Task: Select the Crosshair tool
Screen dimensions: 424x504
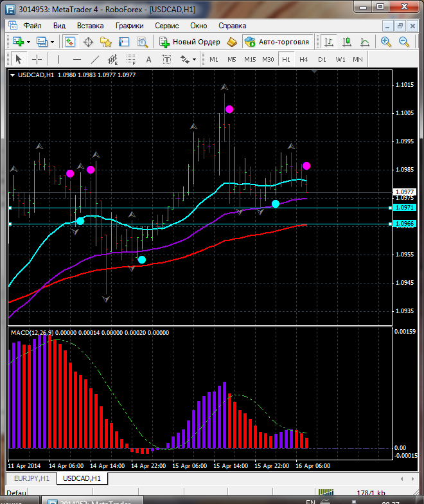Action: tap(37, 59)
